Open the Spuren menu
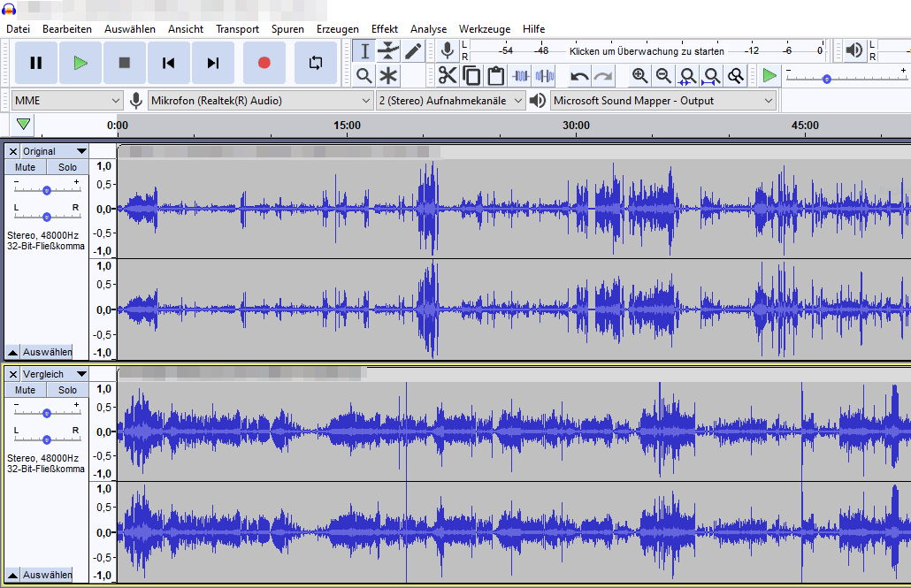This screenshot has height=588, width=911. (x=287, y=29)
